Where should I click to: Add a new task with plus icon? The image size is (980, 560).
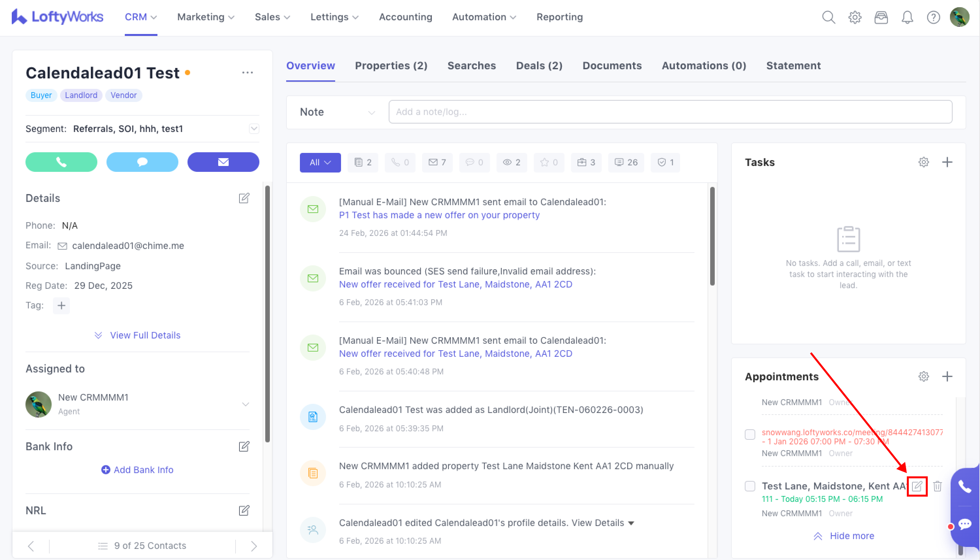947,162
